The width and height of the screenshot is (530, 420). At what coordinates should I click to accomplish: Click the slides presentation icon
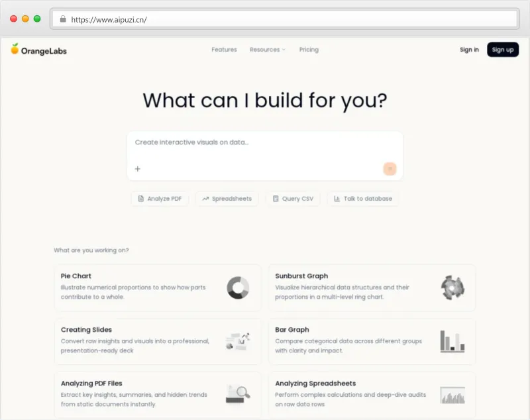point(238,341)
